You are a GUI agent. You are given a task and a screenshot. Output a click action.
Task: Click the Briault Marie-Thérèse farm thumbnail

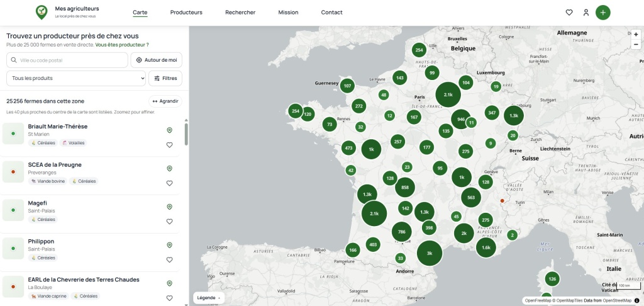tap(13, 133)
